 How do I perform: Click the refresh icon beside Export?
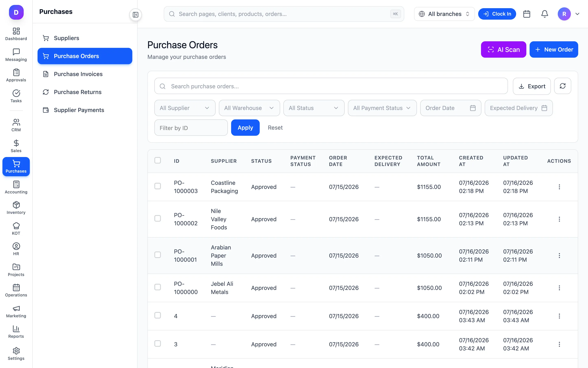[562, 86]
